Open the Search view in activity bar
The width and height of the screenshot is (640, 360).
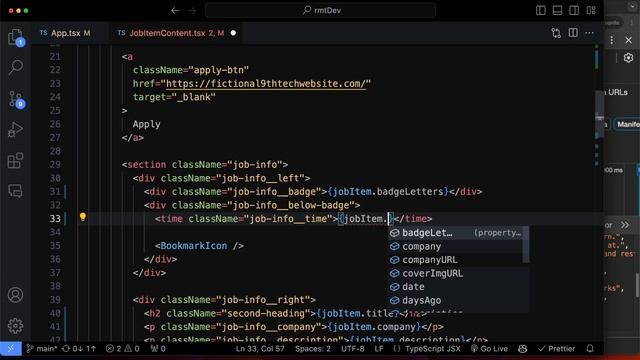[x=16, y=67]
